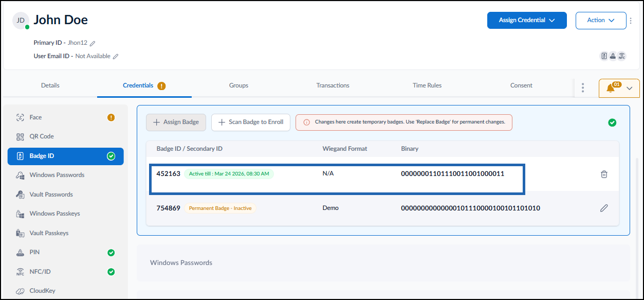
Task: Switch to the Groups tab
Action: (x=238, y=85)
